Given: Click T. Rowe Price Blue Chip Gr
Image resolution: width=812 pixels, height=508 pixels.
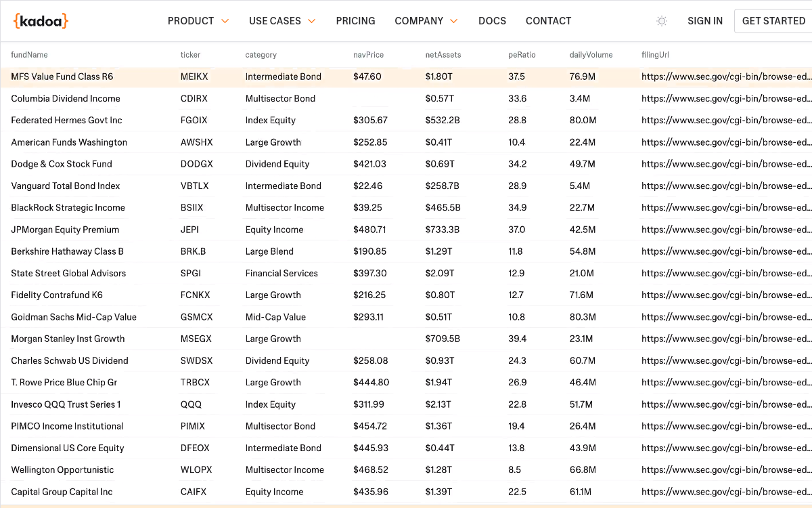Looking at the screenshot, I should (x=64, y=382).
